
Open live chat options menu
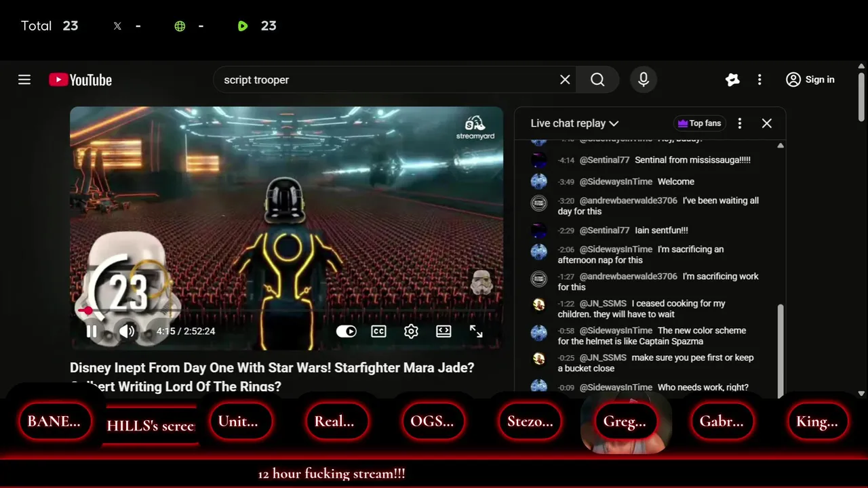click(740, 123)
